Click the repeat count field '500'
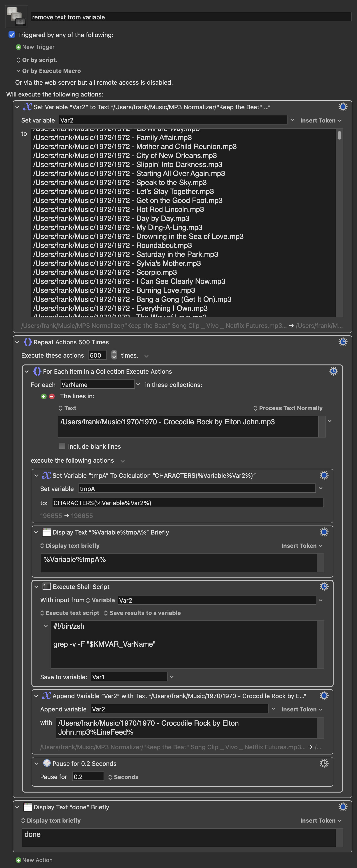Screen dimensions: 357x868 click(x=97, y=355)
